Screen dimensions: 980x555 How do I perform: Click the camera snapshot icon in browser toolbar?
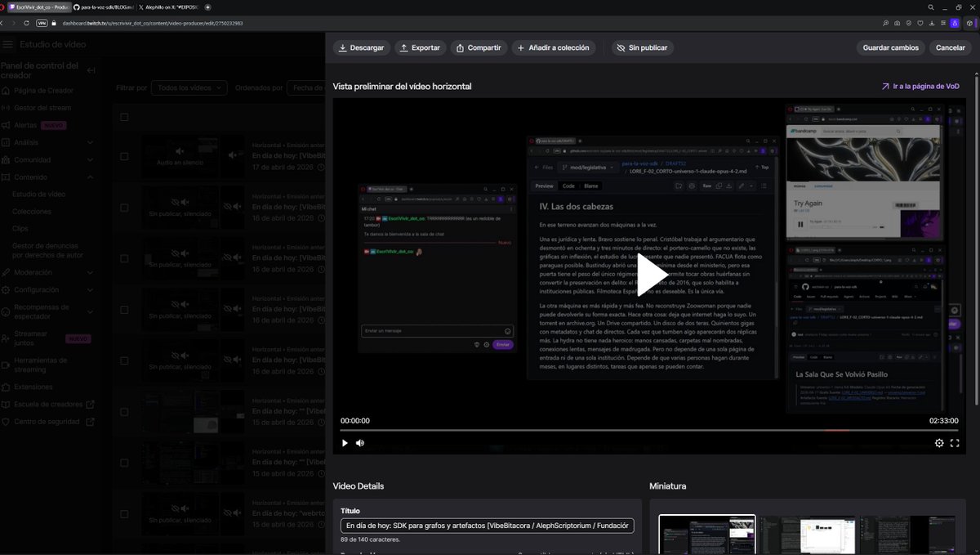point(898,23)
